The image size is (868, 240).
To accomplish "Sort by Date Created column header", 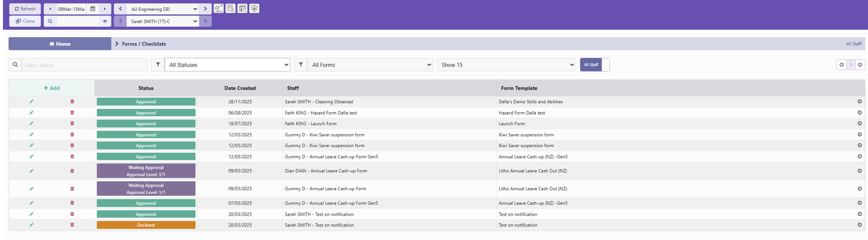I will [240, 88].
